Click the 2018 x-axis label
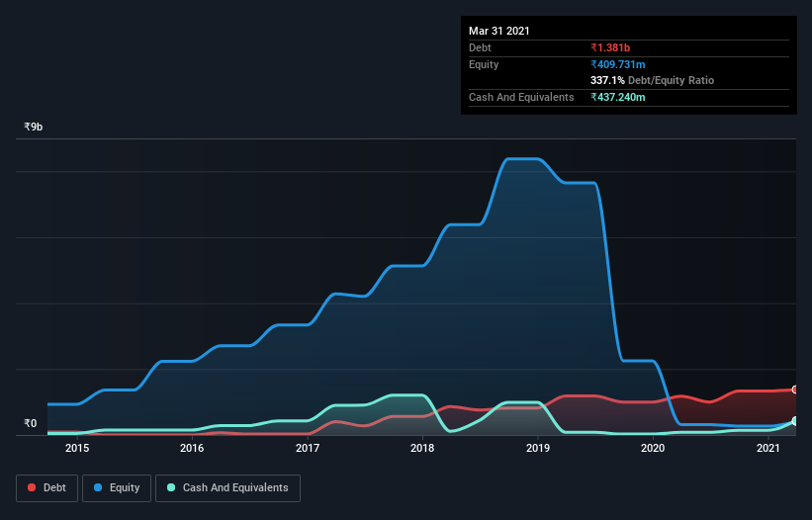 click(x=422, y=448)
